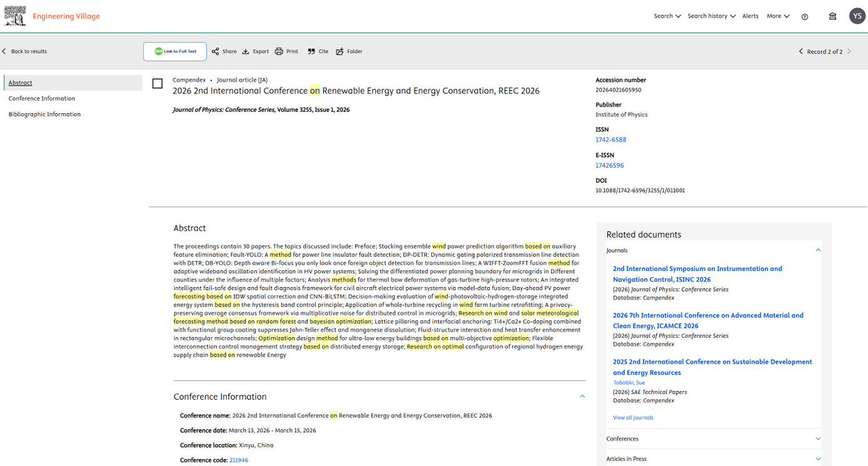868x466 pixels.
Task: Click the Cite quotation icon
Action: pos(311,51)
